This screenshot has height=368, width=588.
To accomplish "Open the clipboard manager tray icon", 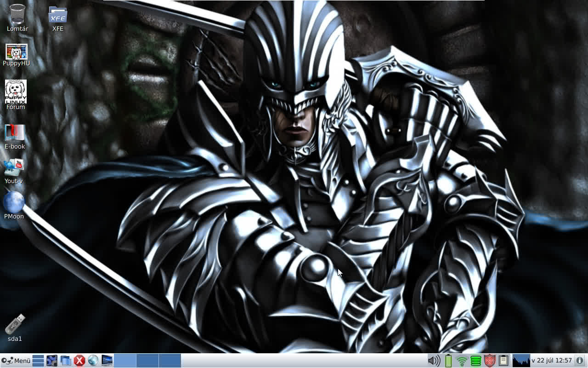I will coord(503,361).
